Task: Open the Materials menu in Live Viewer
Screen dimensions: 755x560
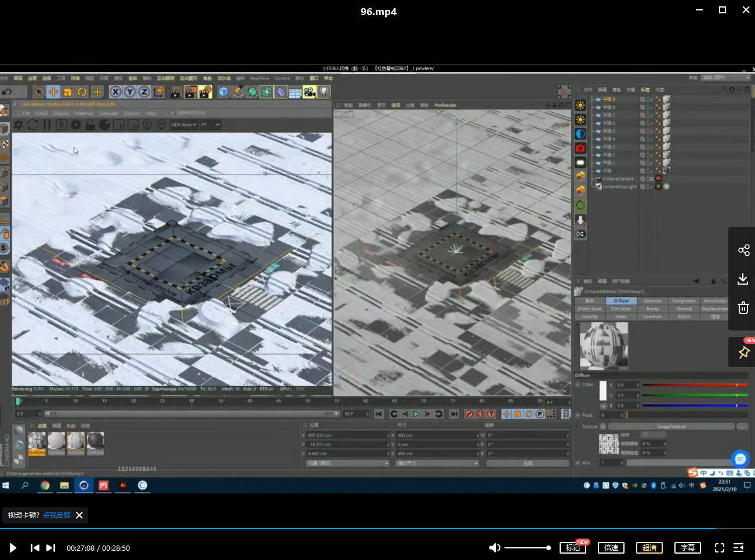Action: [84, 113]
